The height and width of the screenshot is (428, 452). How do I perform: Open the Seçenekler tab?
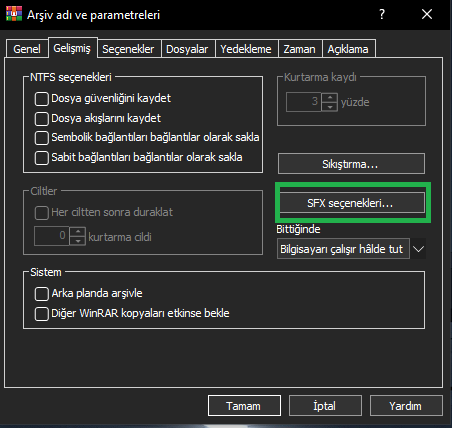click(x=128, y=49)
